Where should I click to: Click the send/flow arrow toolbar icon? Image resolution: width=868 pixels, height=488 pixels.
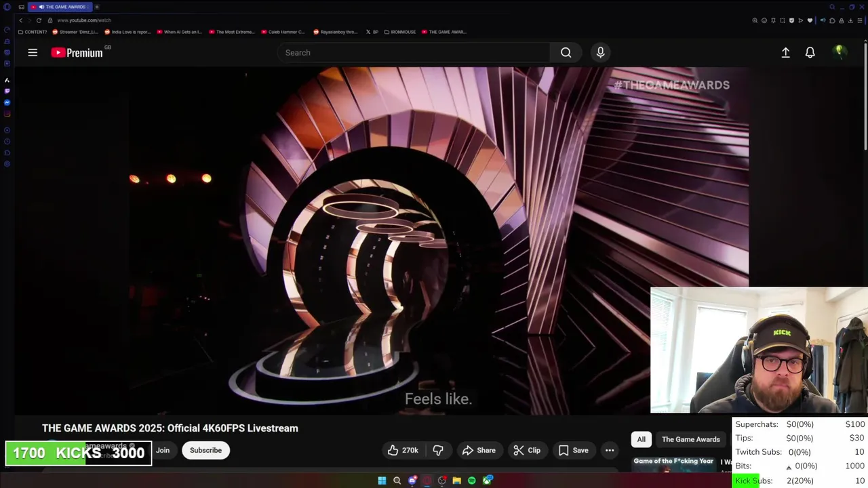tap(801, 20)
